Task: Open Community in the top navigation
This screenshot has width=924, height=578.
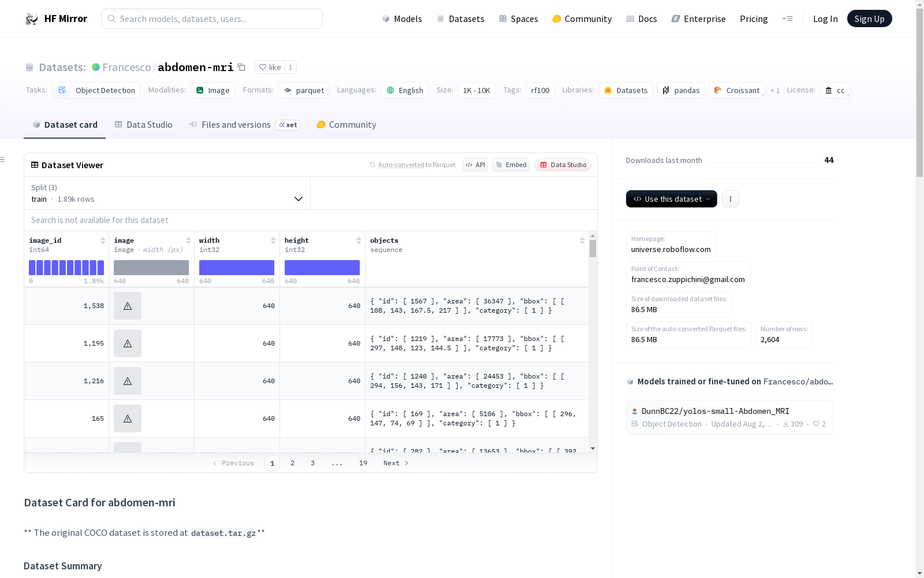Action: 582,18
